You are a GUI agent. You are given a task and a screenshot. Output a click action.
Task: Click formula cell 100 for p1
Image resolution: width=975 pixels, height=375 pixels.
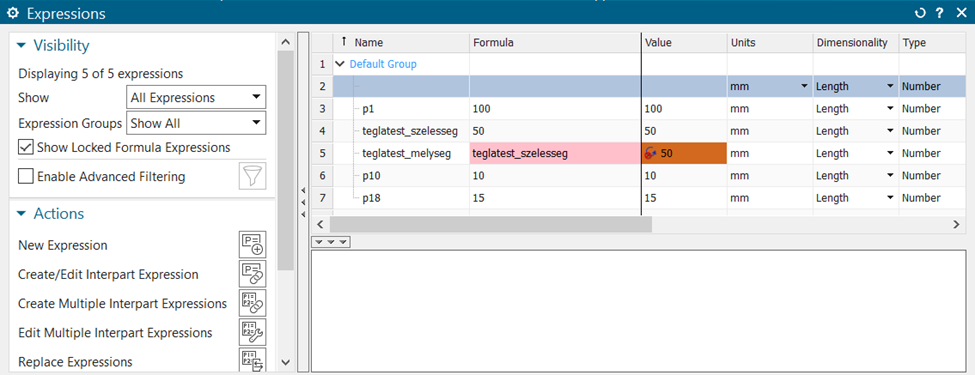point(555,109)
